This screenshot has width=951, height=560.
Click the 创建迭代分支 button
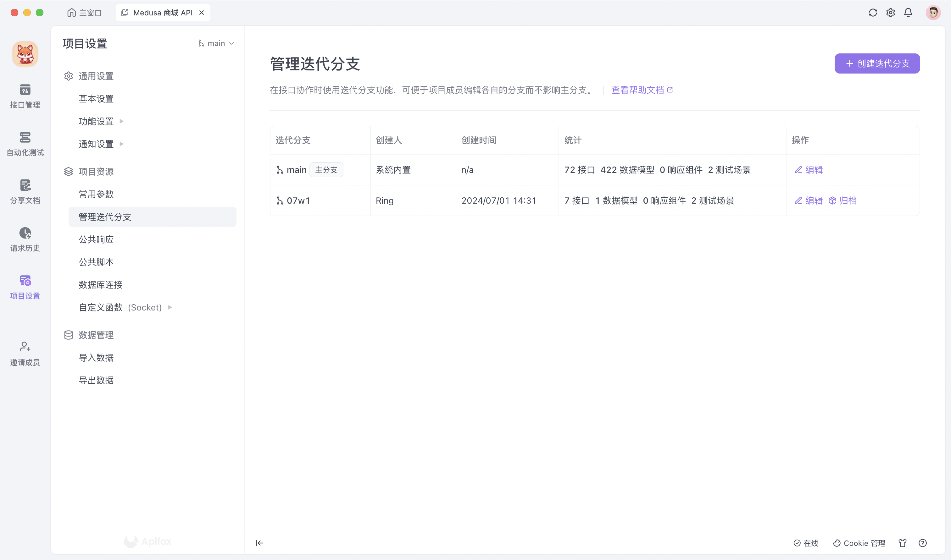pyautogui.click(x=877, y=63)
